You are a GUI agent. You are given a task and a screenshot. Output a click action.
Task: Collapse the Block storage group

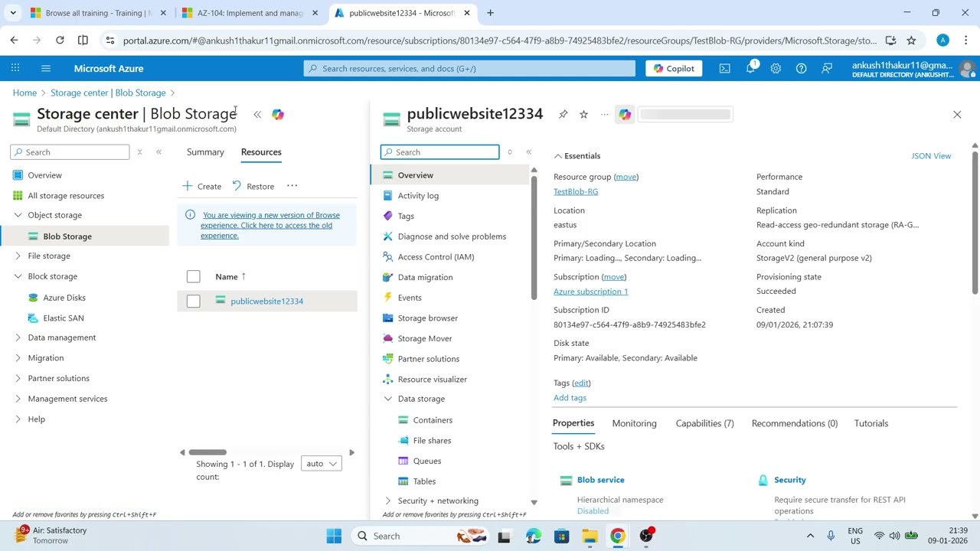pyautogui.click(x=18, y=276)
